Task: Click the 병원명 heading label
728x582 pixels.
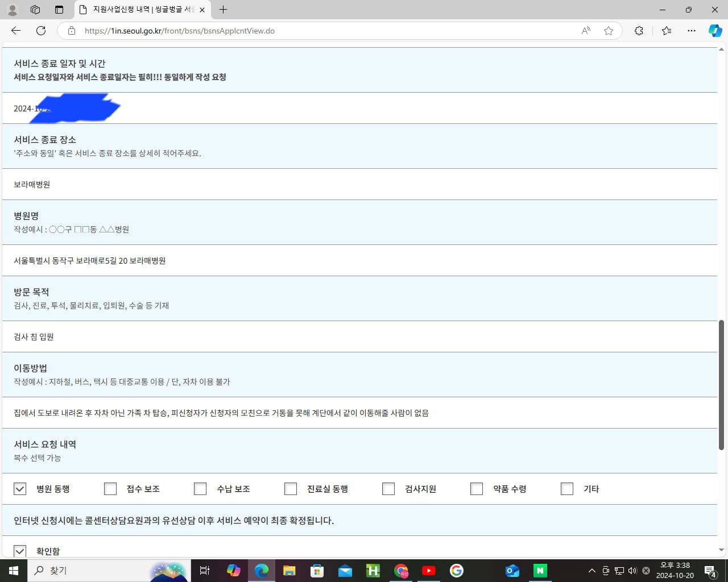Action: (x=26, y=216)
